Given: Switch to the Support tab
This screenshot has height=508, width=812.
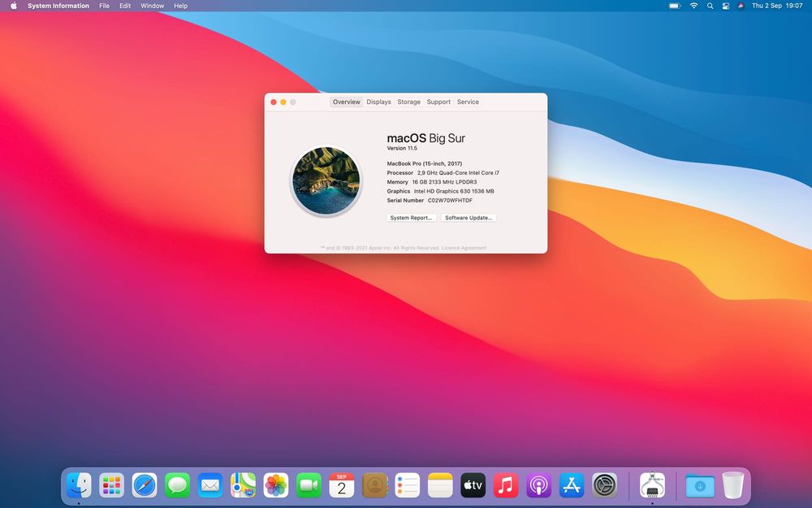Looking at the screenshot, I should coord(438,102).
